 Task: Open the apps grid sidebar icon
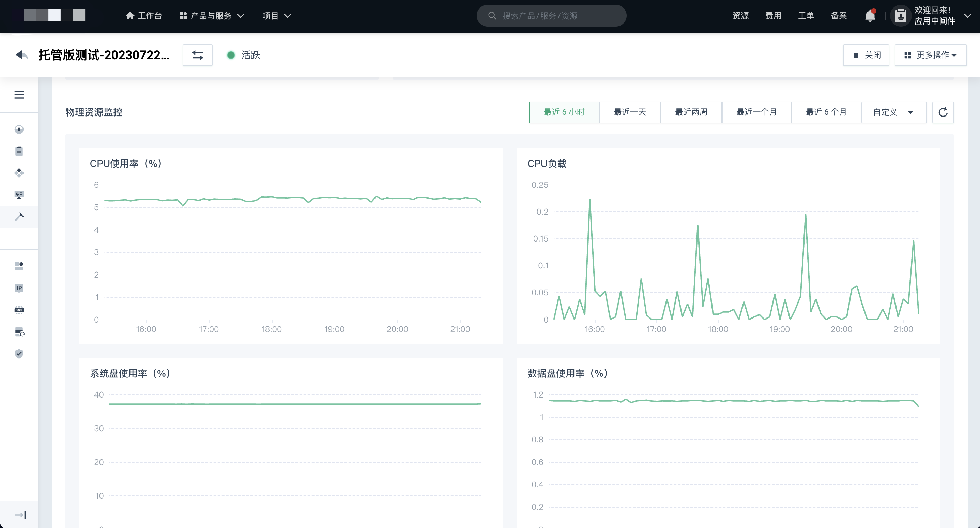(19, 266)
